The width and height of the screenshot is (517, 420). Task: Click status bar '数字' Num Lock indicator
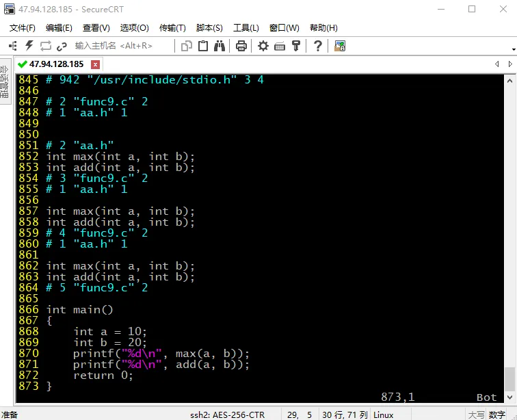click(497, 415)
